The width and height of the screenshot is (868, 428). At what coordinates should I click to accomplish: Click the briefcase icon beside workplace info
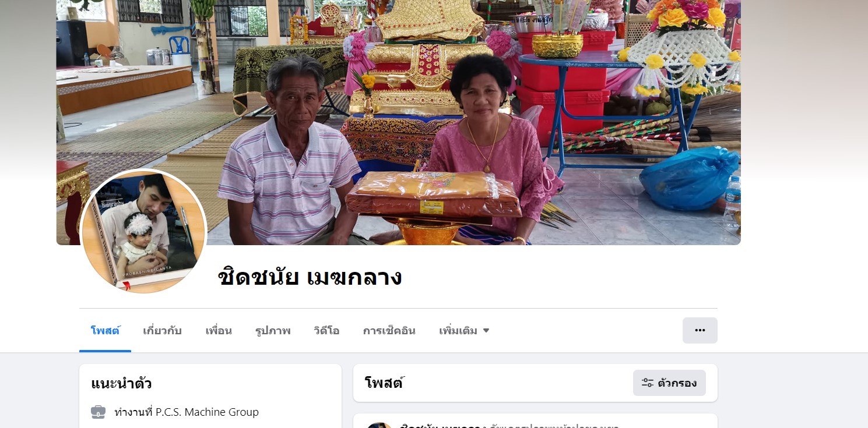(98, 412)
